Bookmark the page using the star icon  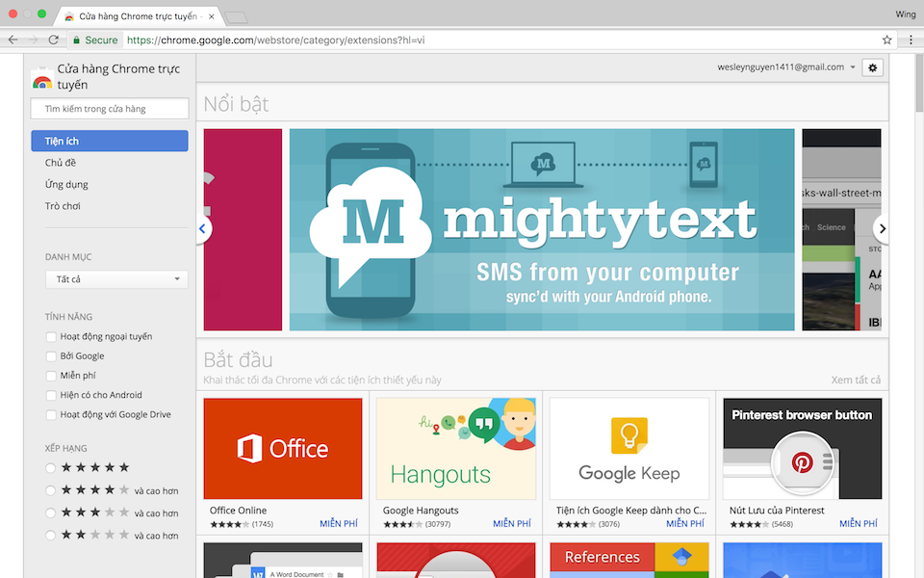[x=887, y=39]
